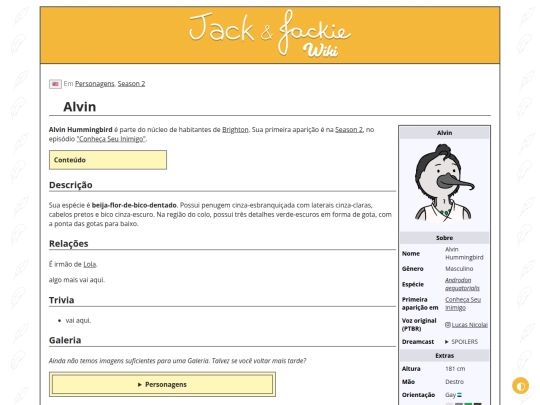Click the "vai aqui." trivia bullet
The image size is (540, 405).
pos(79,320)
